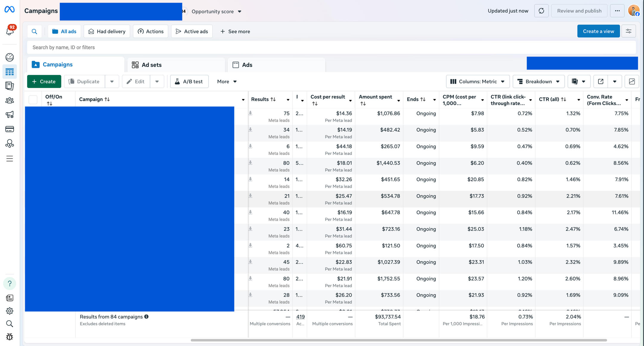This screenshot has width=644, height=346.
Task: Click the search magnifier beside All ads
Action: click(35, 31)
